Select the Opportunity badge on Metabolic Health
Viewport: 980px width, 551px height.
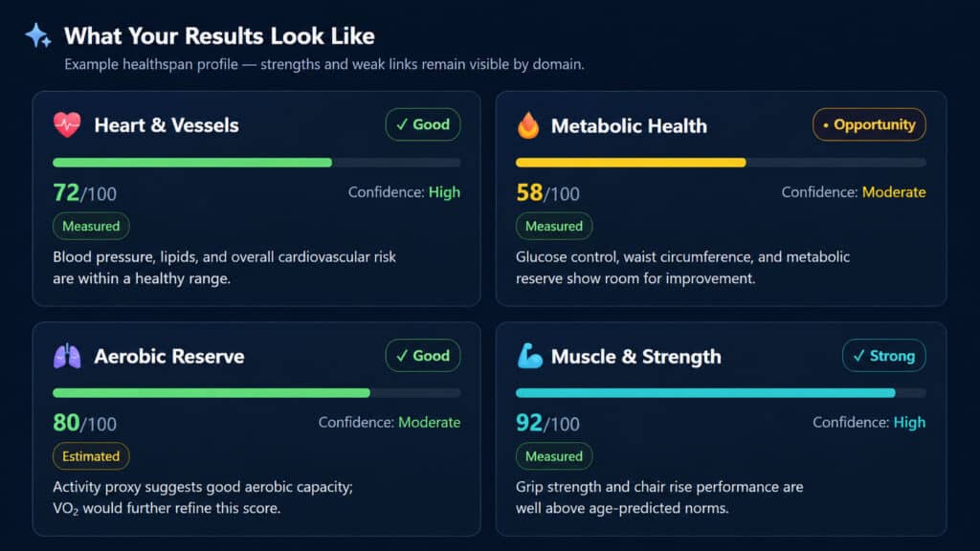pos(869,124)
